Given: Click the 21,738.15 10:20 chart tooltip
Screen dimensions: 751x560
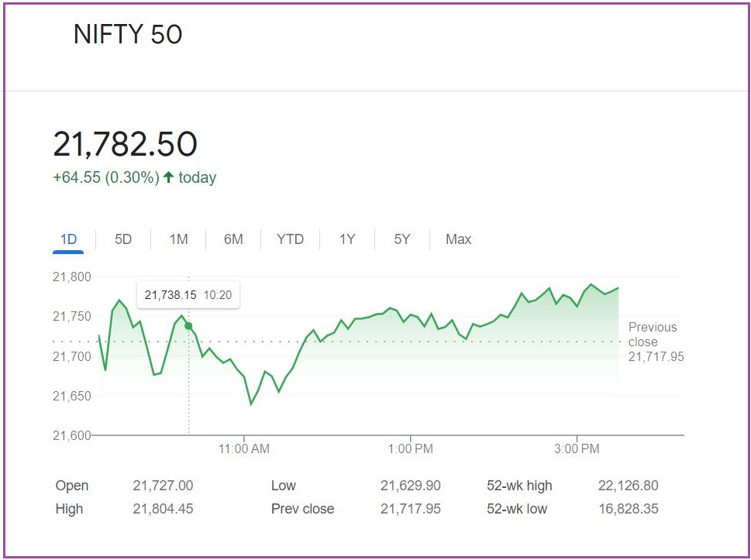Looking at the screenshot, I should [188, 295].
